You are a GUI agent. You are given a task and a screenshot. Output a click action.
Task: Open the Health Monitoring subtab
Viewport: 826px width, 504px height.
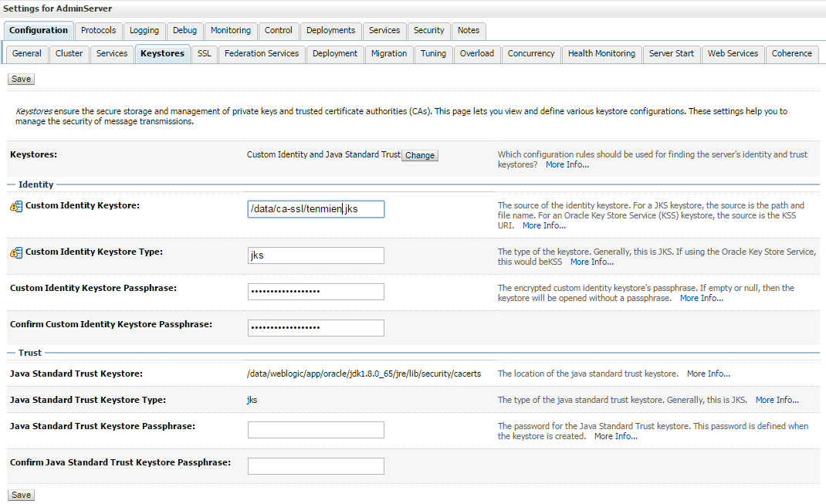tap(601, 54)
